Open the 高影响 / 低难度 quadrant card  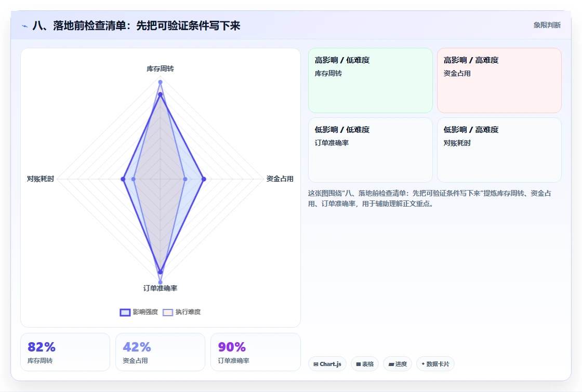coord(371,80)
